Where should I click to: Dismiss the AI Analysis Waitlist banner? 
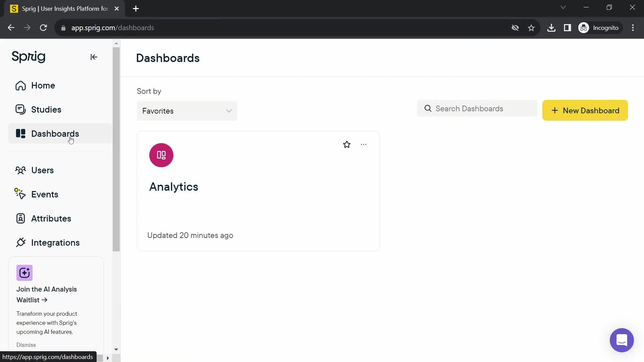pos(26,345)
